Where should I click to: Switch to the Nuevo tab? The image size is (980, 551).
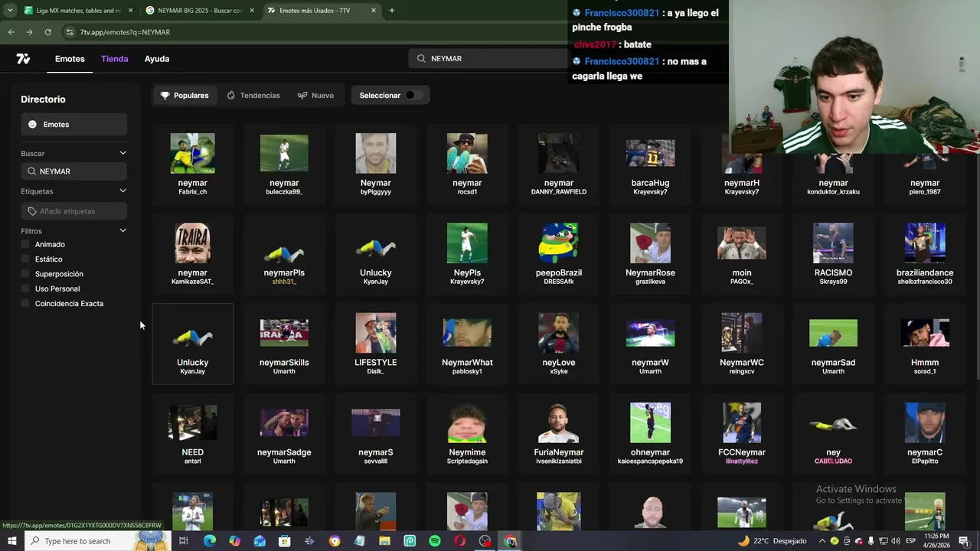tap(315, 96)
